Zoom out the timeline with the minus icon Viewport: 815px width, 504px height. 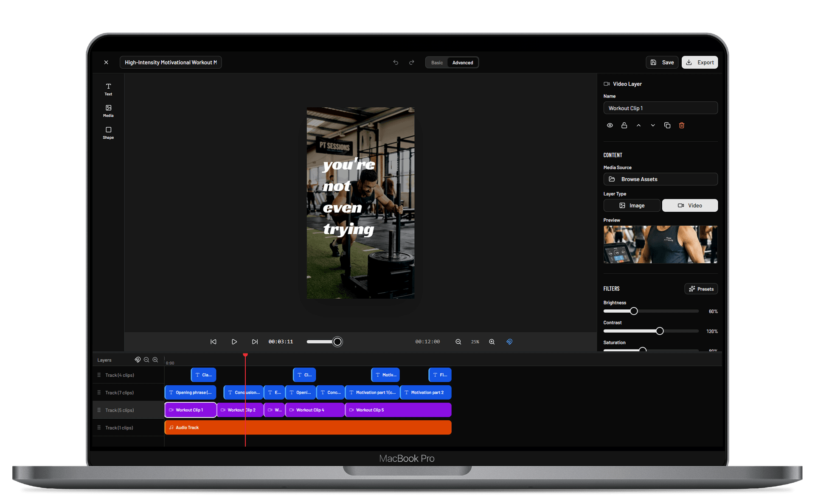pos(146,359)
